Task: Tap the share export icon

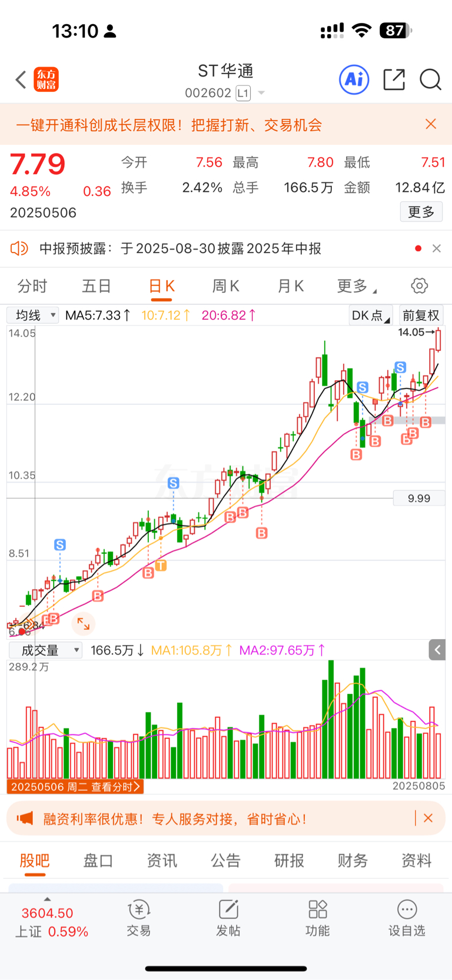Action: tap(394, 79)
